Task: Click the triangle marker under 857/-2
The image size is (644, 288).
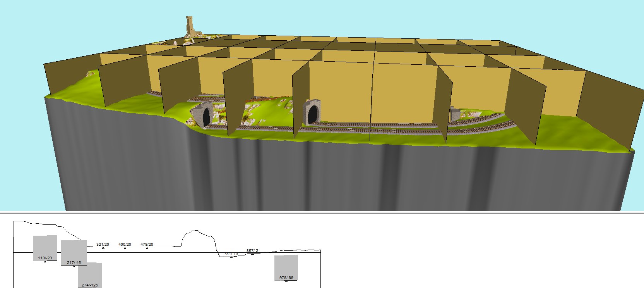Action: pos(252,254)
